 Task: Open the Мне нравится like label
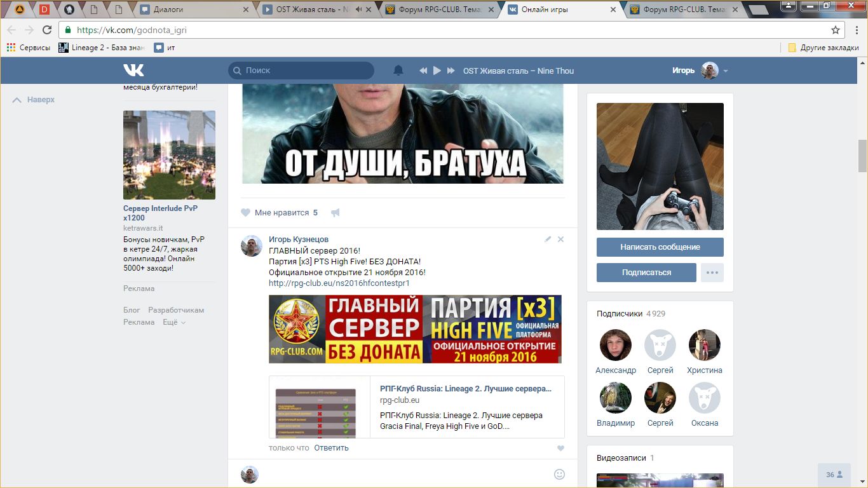(x=281, y=213)
